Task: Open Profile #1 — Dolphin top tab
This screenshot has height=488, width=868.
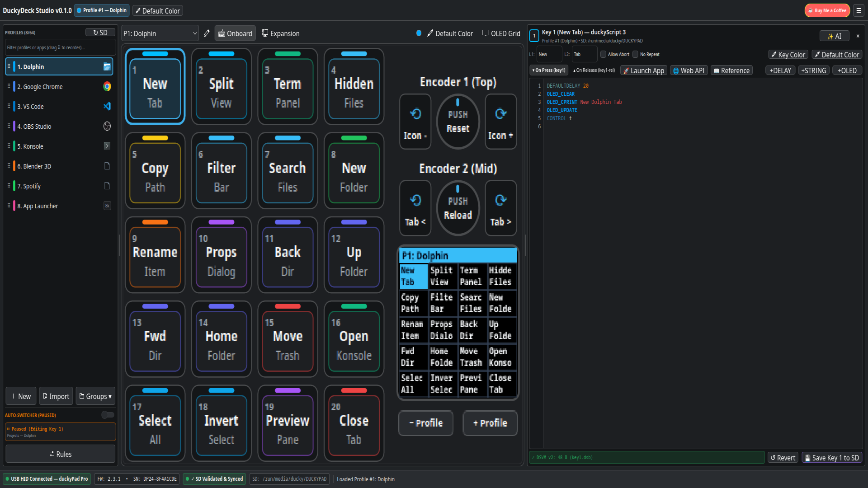Action: (x=102, y=10)
